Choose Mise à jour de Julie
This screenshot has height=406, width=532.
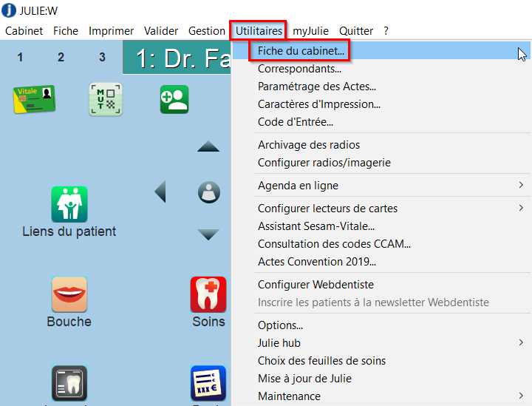pyautogui.click(x=381, y=378)
